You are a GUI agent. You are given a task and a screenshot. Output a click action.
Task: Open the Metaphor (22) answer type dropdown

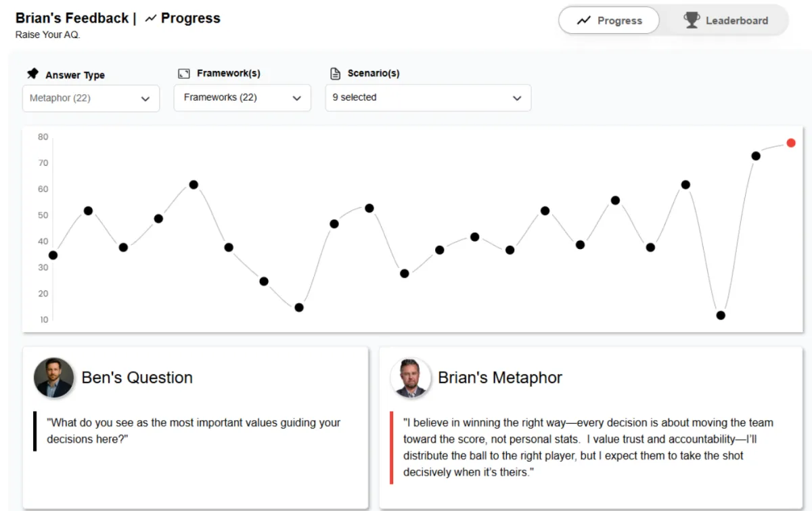[x=91, y=98]
